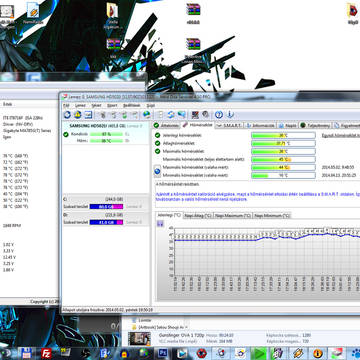Open the Lemez menu
360x360 pixels.
point(80,105)
